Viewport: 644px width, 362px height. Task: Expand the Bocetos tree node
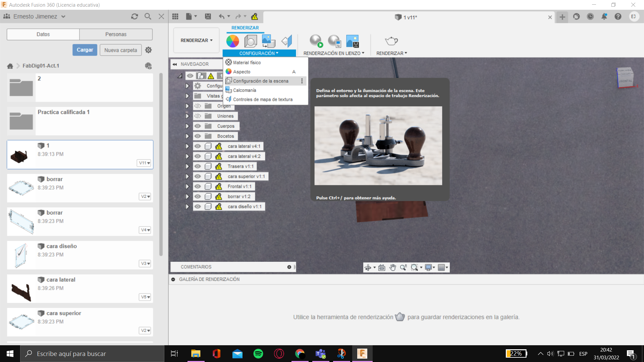click(187, 136)
